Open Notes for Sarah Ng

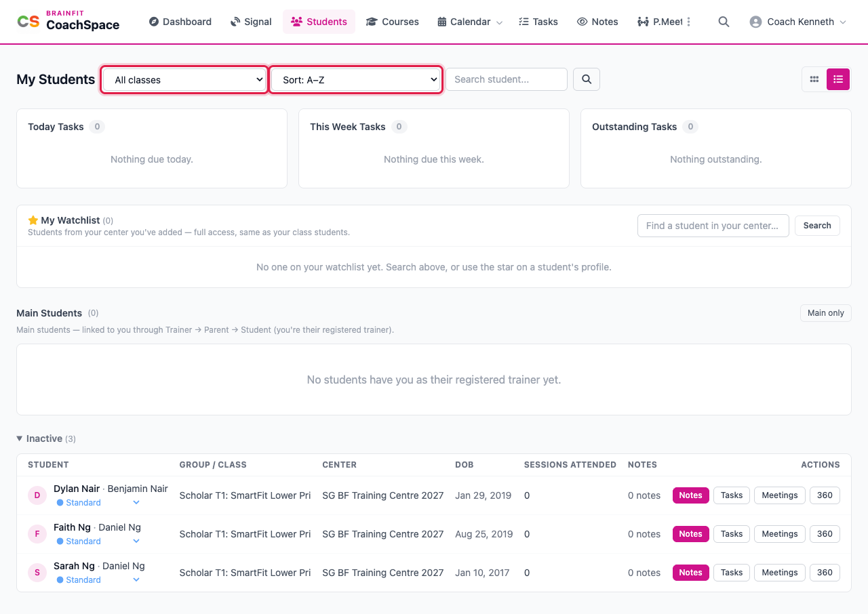pyautogui.click(x=690, y=573)
